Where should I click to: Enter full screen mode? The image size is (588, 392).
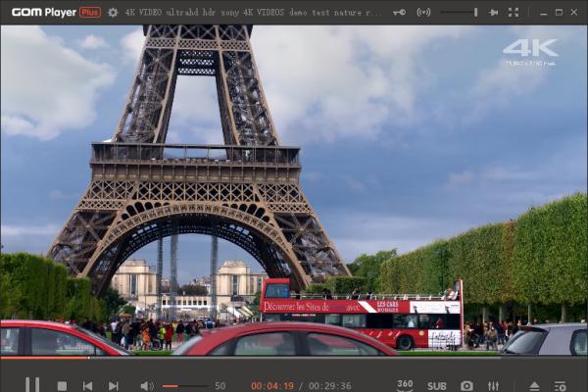514,13
